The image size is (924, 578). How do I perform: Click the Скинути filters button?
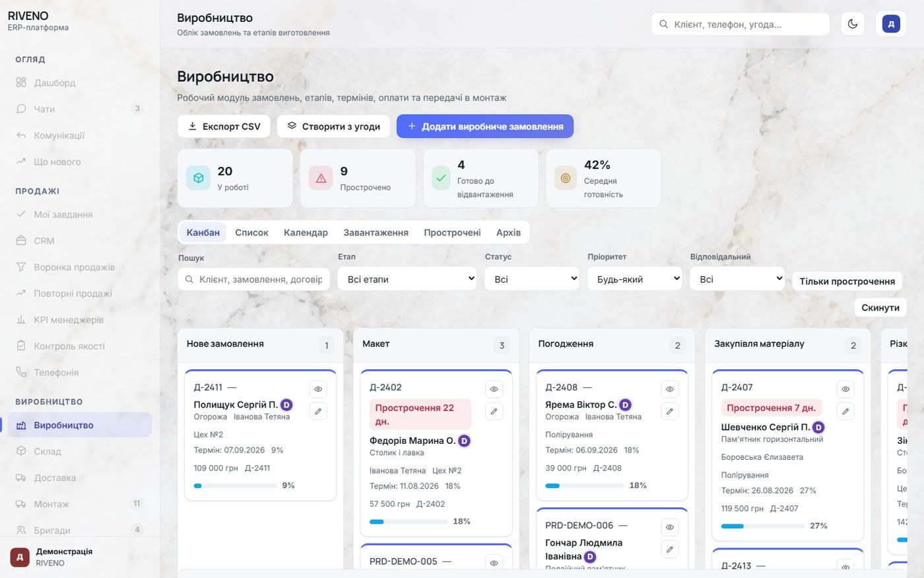click(x=880, y=308)
